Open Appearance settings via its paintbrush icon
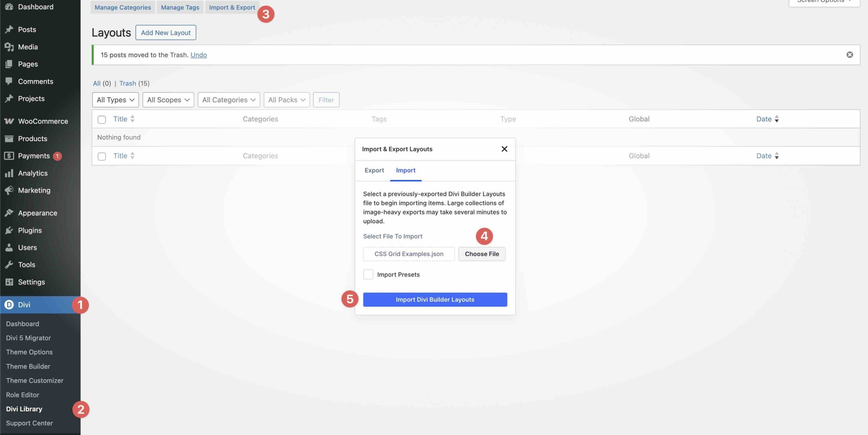This screenshot has height=435, width=868. click(x=9, y=213)
